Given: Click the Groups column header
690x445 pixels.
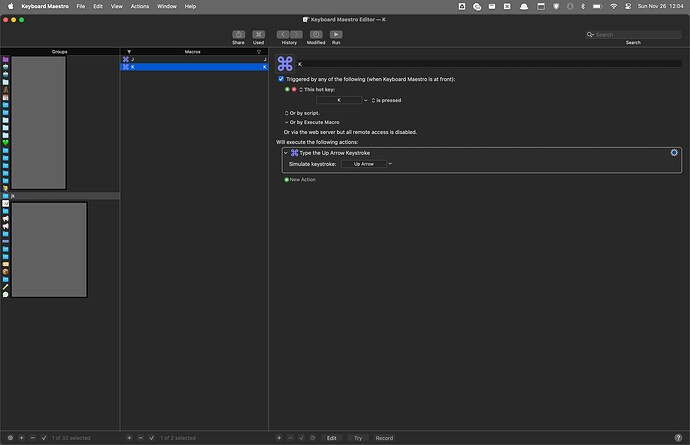Looking at the screenshot, I should (x=59, y=51).
